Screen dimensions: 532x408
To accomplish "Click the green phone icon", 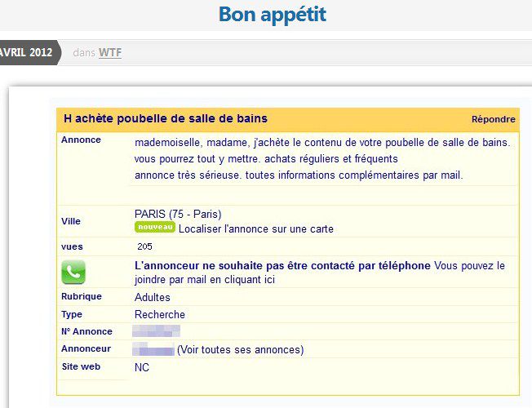I will (73, 272).
